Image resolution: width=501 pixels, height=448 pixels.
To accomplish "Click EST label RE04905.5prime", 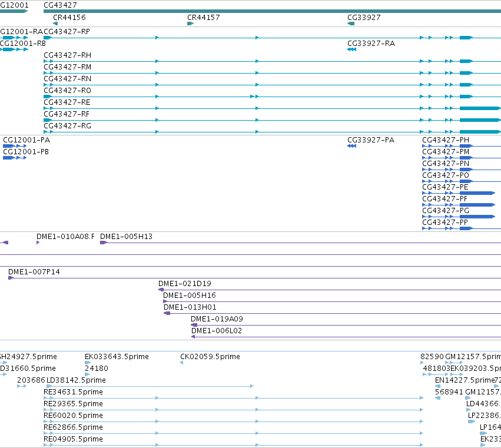I will tap(73, 440).
